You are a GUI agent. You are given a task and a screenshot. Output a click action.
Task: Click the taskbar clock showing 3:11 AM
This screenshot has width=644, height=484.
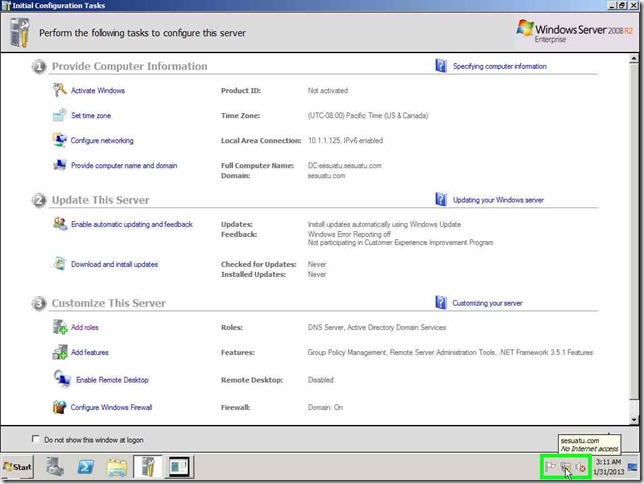[x=608, y=467]
